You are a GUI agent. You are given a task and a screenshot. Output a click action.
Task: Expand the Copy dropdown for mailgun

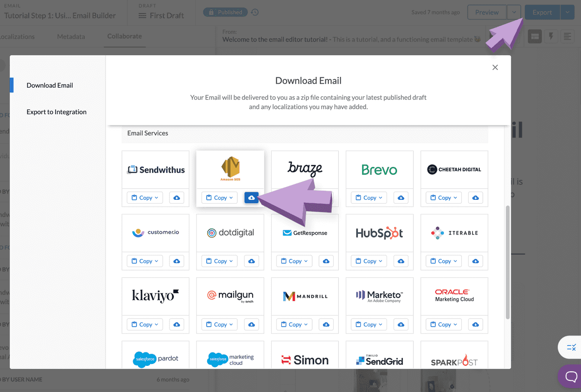click(220, 324)
